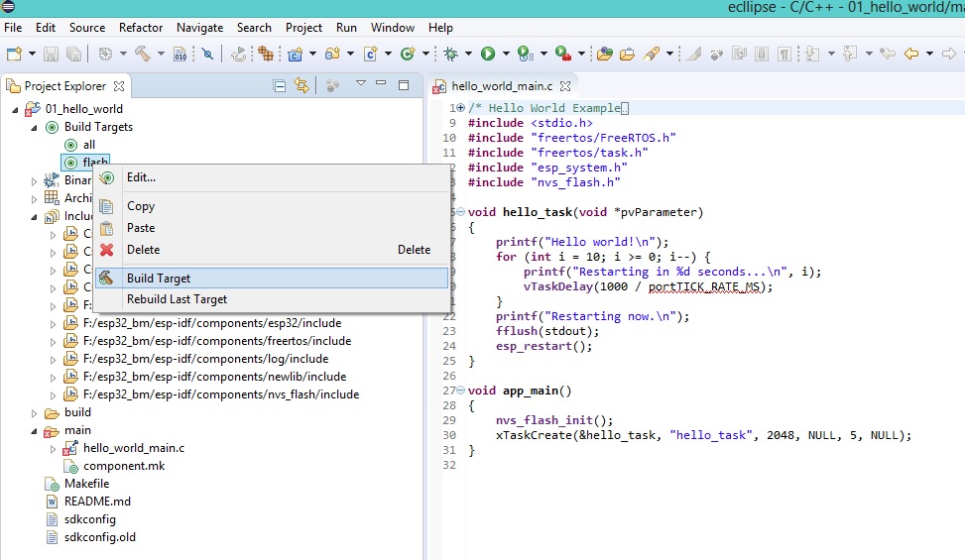Click Collapse All in Project Explorer
965x560 pixels.
pyautogui.click(x=280, y=87)
